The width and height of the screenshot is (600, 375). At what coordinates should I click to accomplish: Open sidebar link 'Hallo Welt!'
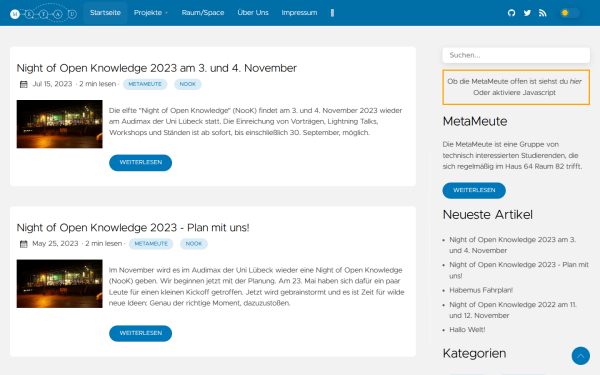point(467,330)
